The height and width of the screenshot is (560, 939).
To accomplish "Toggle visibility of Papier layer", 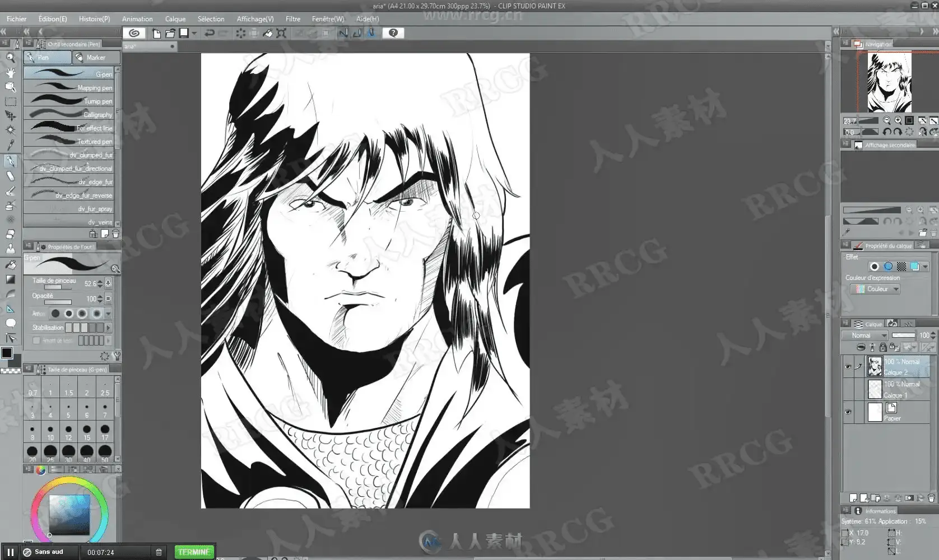I will [848, 412].
